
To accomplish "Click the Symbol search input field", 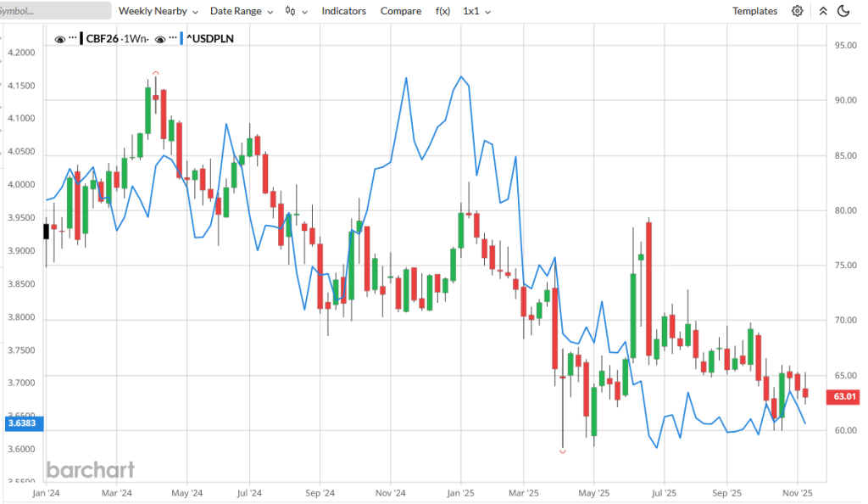I will point(56,11).
